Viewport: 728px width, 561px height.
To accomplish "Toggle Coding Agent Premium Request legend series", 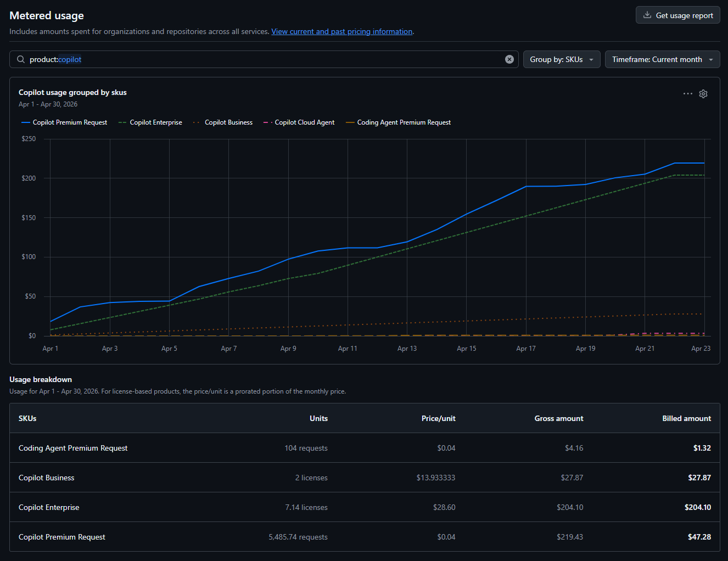I will [398, 122].
